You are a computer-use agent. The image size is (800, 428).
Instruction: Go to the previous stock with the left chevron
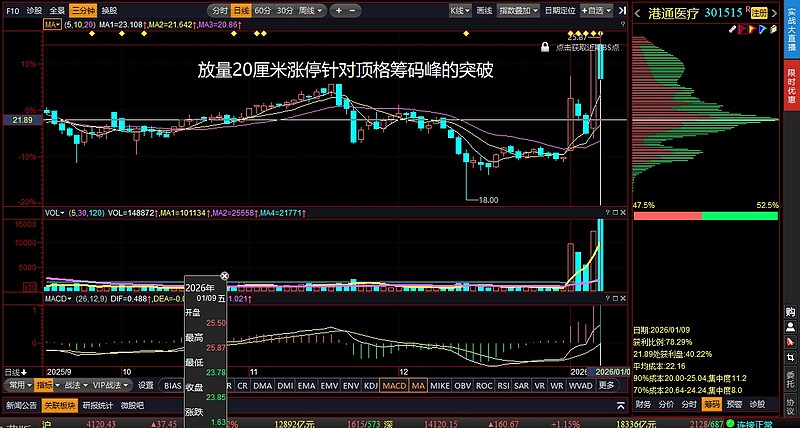(637, 13)
